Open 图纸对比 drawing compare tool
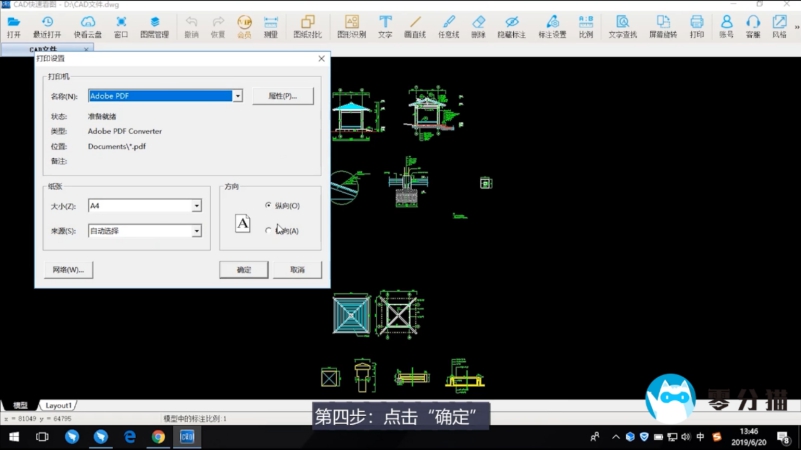Image resolution: width=801 pixels, height=450 pixels. point(307,27)
